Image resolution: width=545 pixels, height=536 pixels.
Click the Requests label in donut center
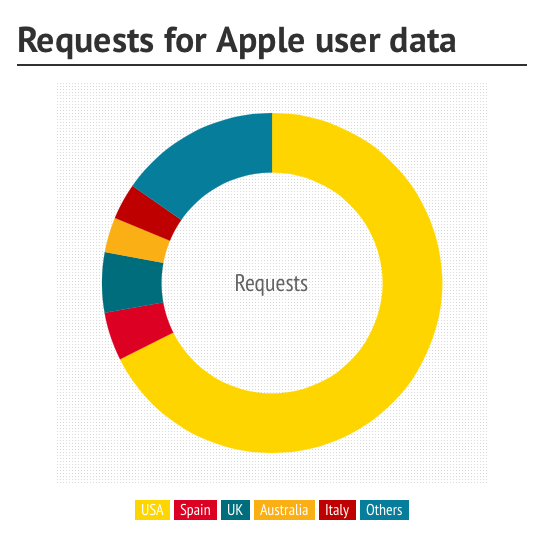271,284
